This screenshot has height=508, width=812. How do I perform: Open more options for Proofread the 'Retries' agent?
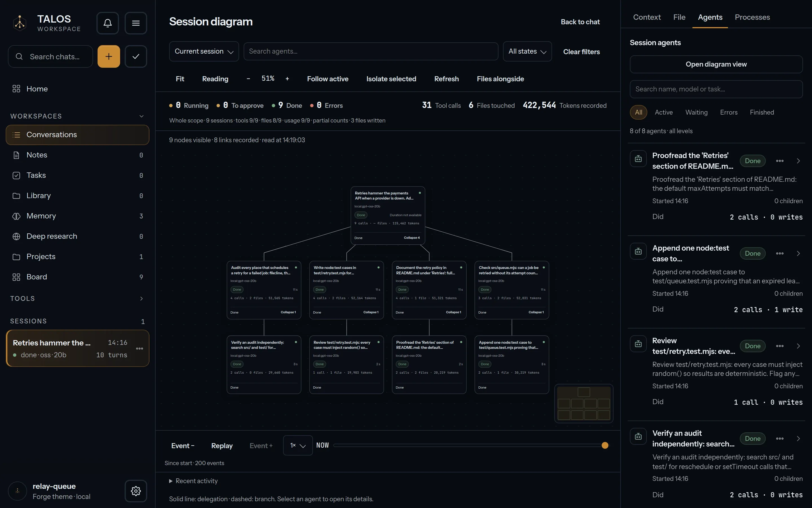(x=780, y=161)
